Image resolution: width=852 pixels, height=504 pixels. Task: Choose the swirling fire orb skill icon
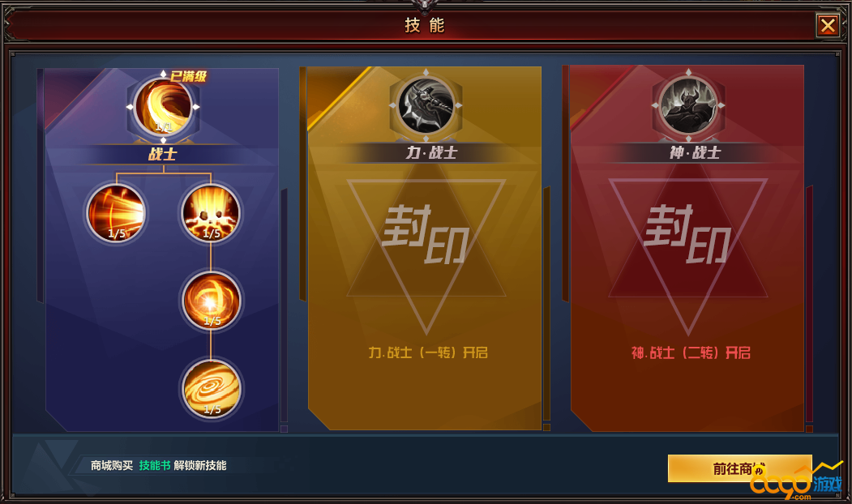point(211,301)
